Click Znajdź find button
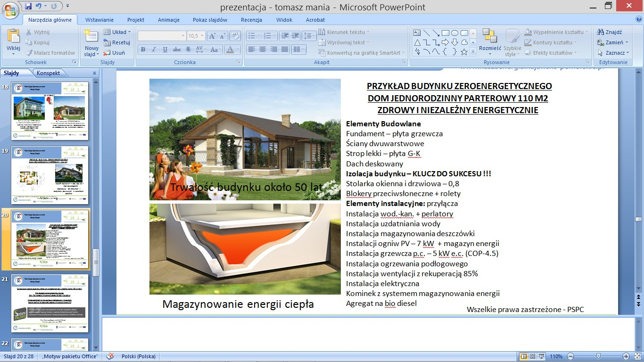Image resolution: width=644 pixels, height=362 pixels. point(610,32)
